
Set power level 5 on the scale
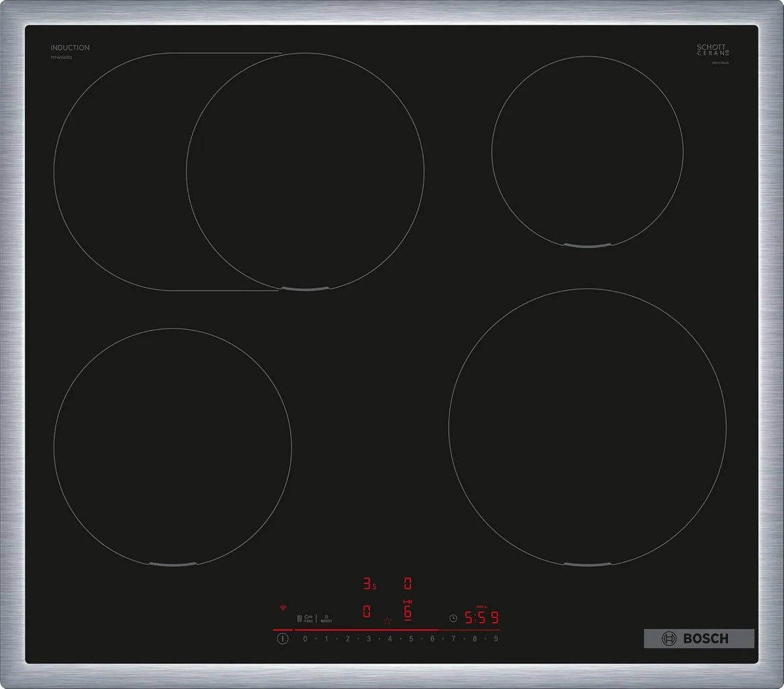click(411, 639)
